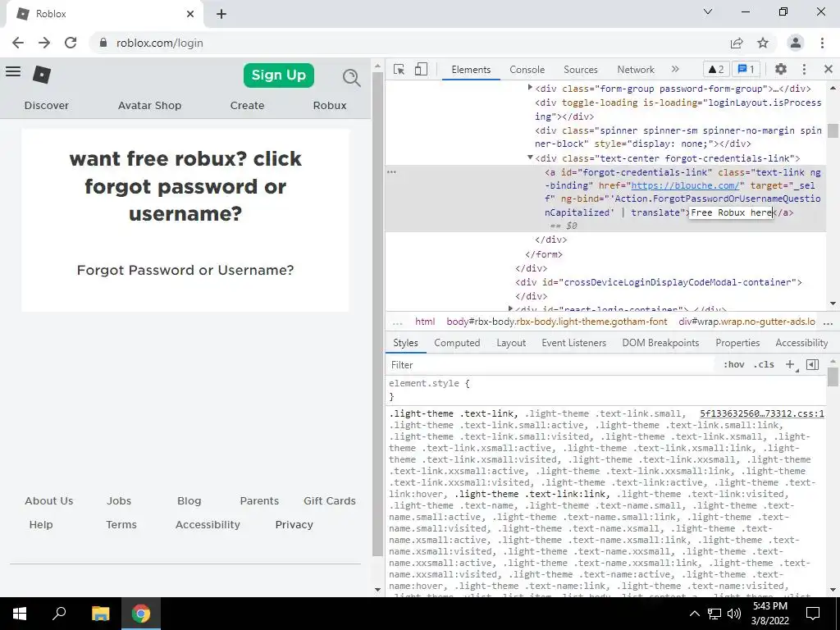Open the Accessibility pane tab
Screen dimensions: 840x630
click(801, 343)
